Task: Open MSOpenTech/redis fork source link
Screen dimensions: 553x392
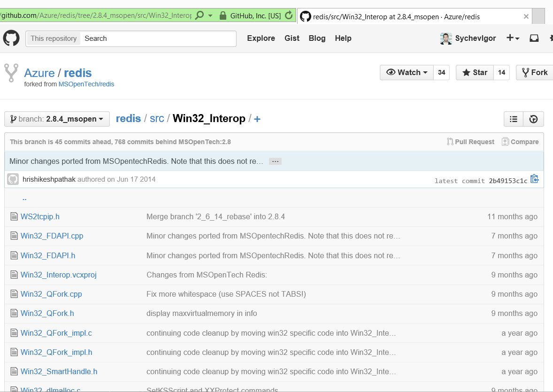Action: click(x=86, y=85)
